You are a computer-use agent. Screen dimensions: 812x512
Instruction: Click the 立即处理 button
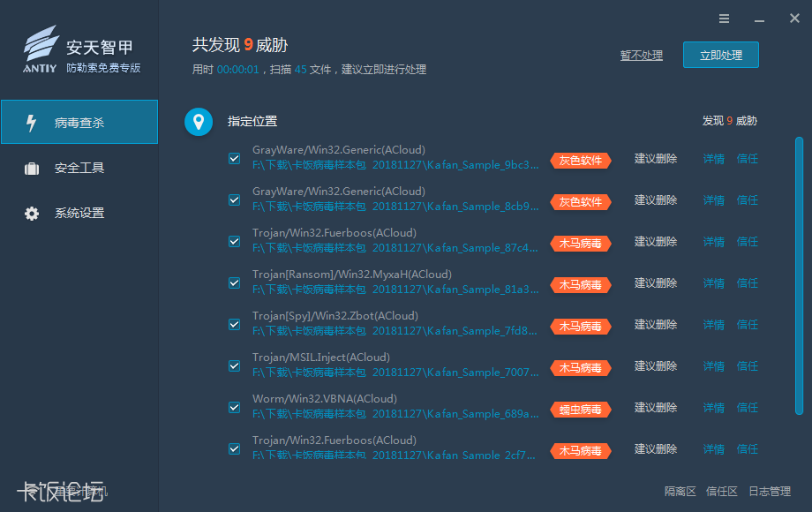(721, 55)
